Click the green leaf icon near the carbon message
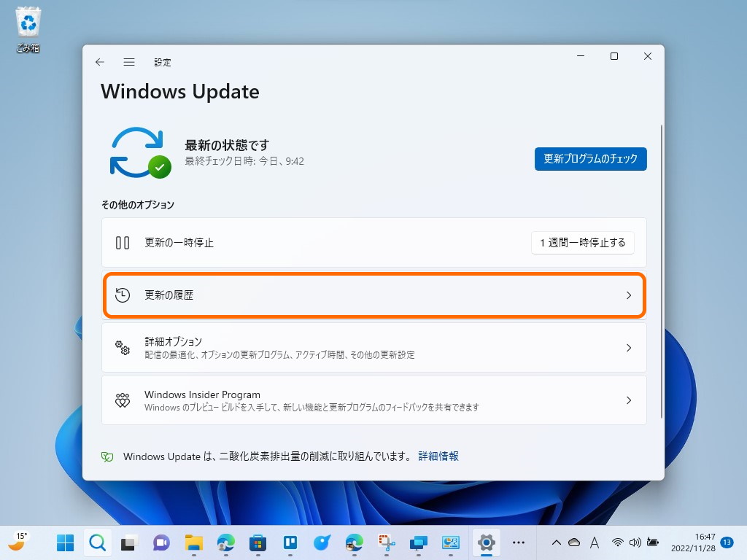This screenshot has width=747, height=560. tap(107, 456)
